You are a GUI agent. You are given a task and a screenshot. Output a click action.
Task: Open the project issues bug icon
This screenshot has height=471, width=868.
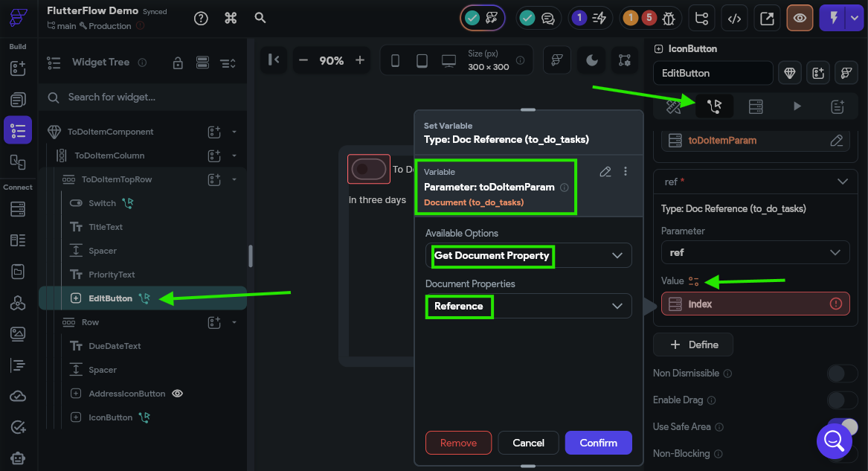pos(669,19)
